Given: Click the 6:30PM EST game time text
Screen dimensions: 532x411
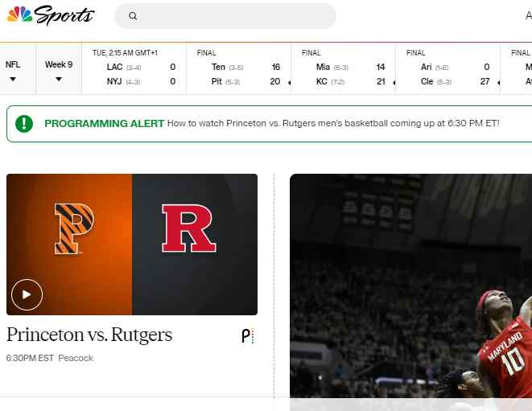Looking at the screenshot, I should coord(30,358).
